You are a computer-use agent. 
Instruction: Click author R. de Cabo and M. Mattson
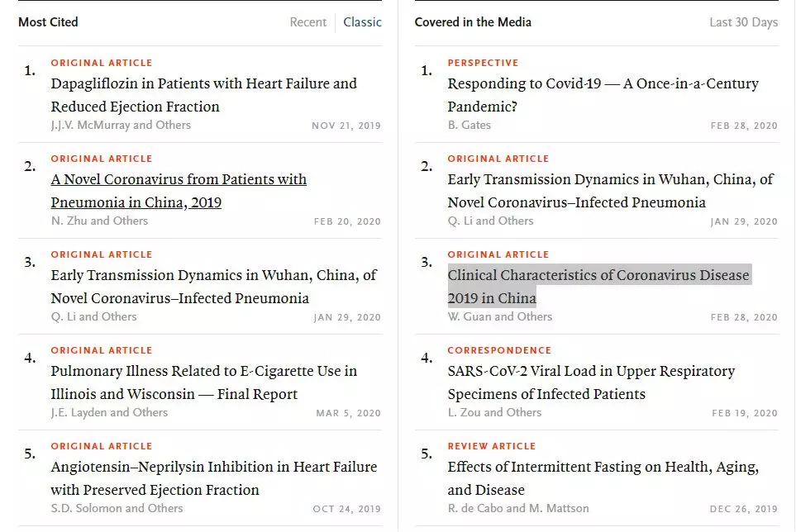(x=518, y=509)
